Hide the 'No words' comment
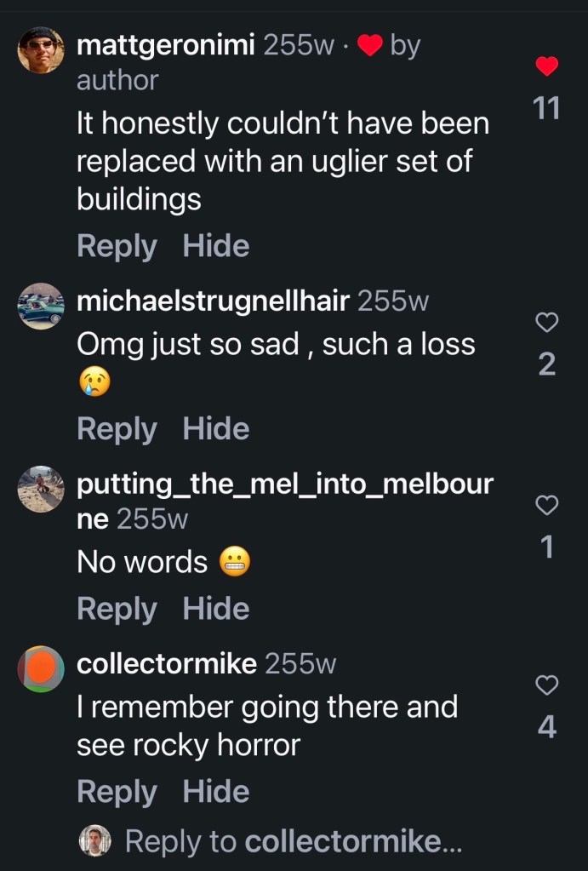 (x=216, y=609)
